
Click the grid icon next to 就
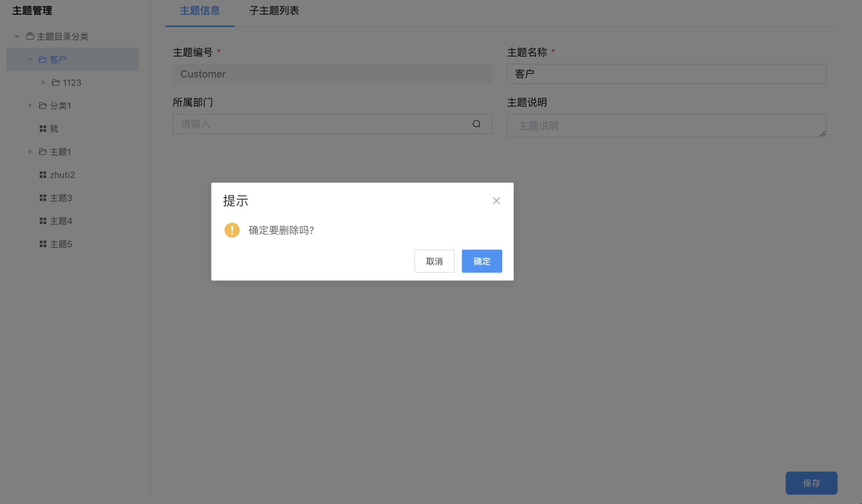(43, 129)
